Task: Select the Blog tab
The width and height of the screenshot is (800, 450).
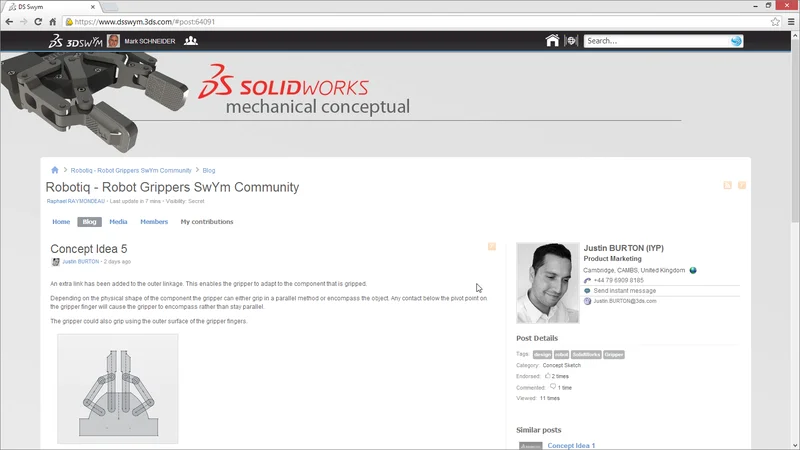Action: pos(89,221)
